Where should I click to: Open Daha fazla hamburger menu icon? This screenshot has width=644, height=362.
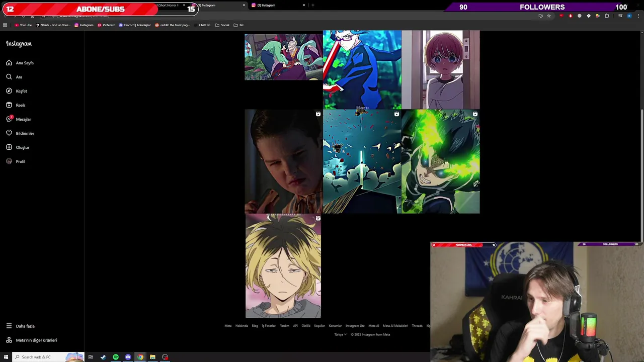point(9,326)
